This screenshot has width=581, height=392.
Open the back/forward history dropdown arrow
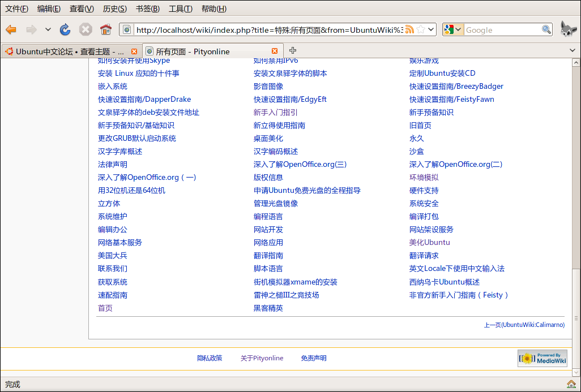tap(48, 29)
